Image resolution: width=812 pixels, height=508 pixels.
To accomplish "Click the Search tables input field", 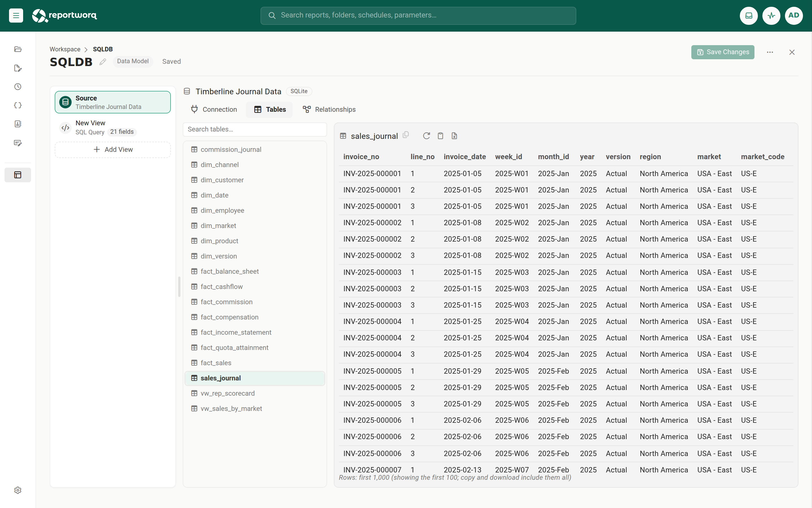I will click(255, 129).
